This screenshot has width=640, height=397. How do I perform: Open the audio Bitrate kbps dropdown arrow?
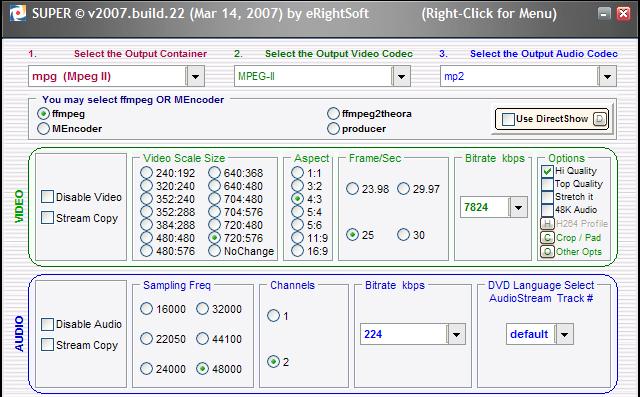pyautogui.click(x=456, y=335)
